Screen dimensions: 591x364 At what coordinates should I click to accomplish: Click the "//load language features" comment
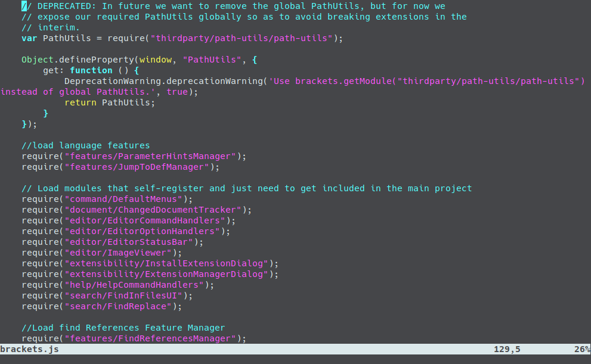click(x=85, y=145)
